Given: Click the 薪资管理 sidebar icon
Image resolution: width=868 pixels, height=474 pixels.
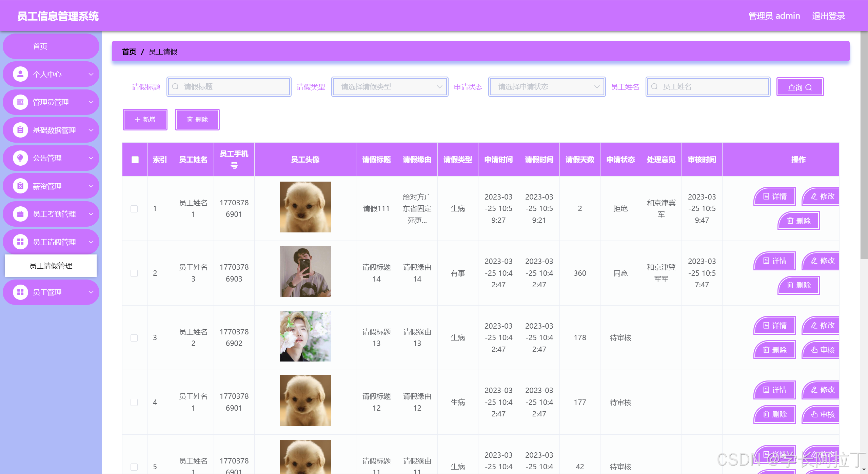Looking at the screenshot, I should pyautogui.click(x=20, y=186).
